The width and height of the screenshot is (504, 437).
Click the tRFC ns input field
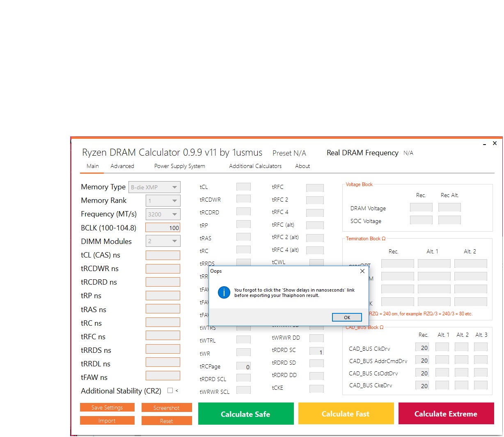pos(163,335)
